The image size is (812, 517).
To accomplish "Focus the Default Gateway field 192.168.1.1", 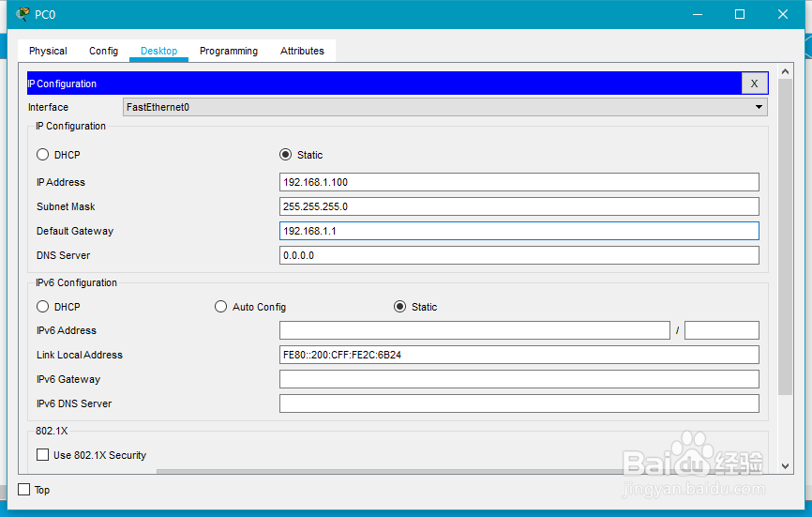I will pos(519,231).
